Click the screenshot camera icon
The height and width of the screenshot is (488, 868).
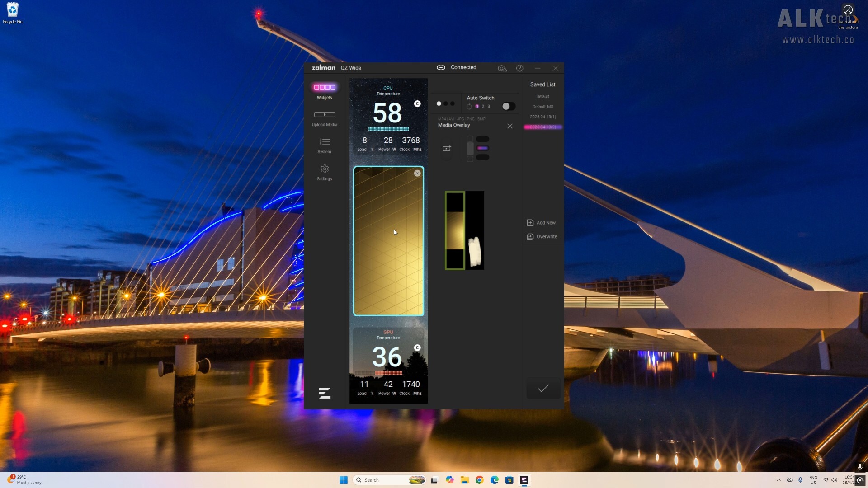click(x=502, y=68)
